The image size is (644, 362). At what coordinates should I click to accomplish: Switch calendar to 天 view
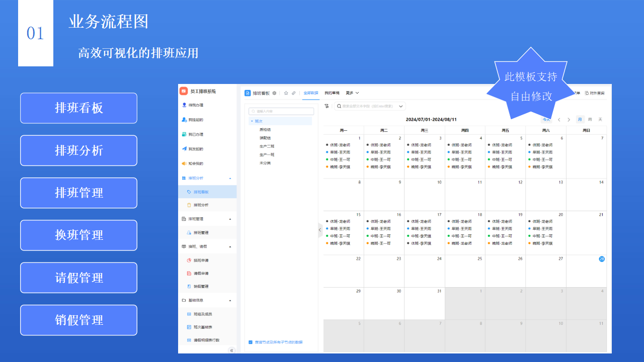600,120
